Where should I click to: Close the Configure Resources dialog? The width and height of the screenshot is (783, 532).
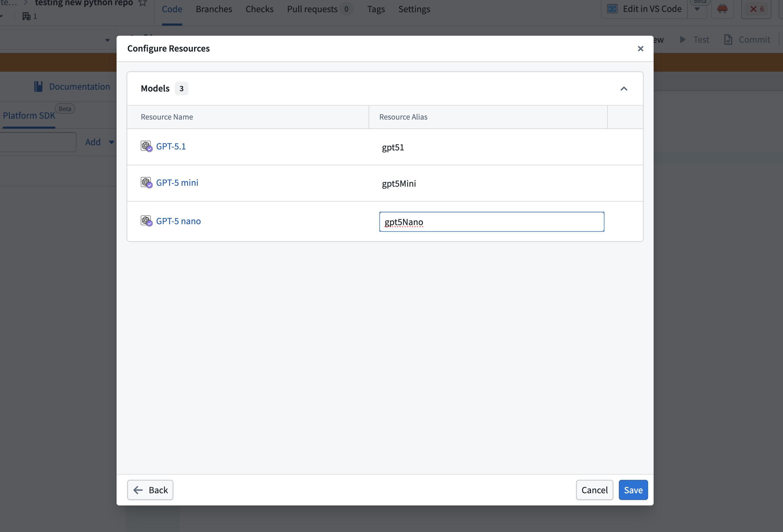[x=640, y=49]
